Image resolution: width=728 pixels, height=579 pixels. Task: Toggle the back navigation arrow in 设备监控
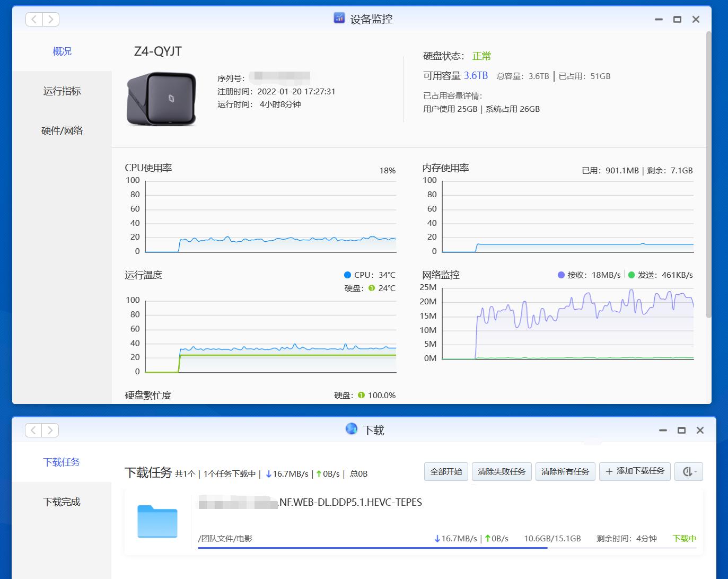[33, 19]
